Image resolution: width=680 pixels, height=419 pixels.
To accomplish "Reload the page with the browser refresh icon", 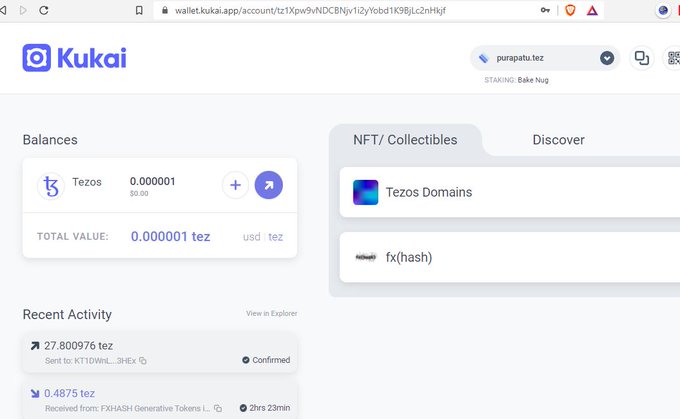I will pos(43,10).
